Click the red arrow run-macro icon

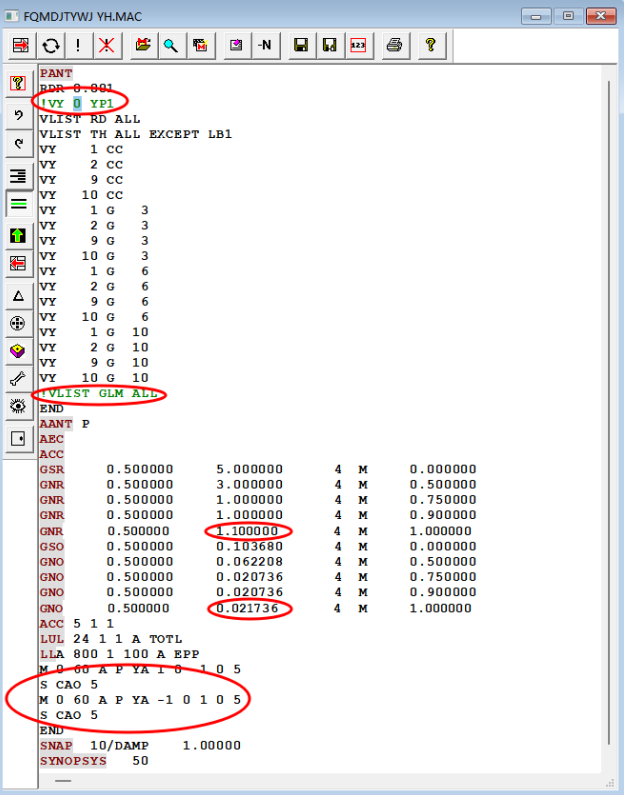pos(21,46)
